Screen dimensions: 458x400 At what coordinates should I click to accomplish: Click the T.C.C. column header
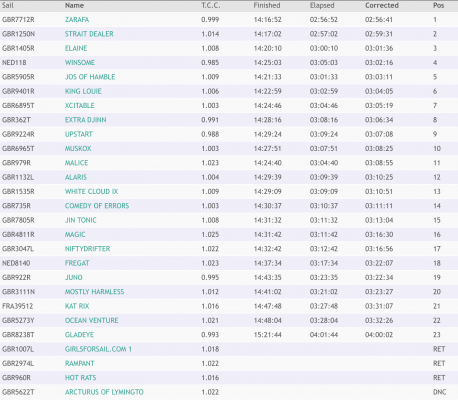tap(211, 6)
